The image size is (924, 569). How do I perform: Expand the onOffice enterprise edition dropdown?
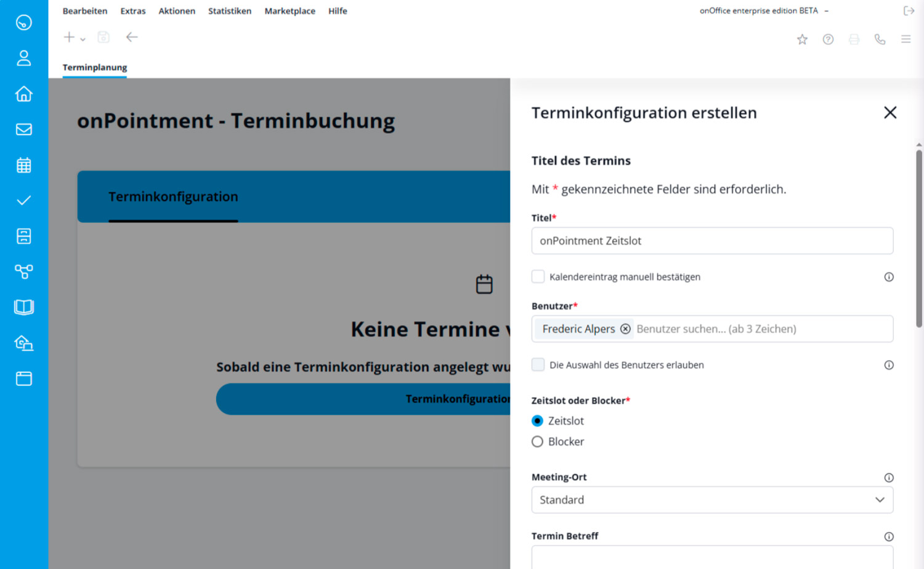click(x=827, y=11)
